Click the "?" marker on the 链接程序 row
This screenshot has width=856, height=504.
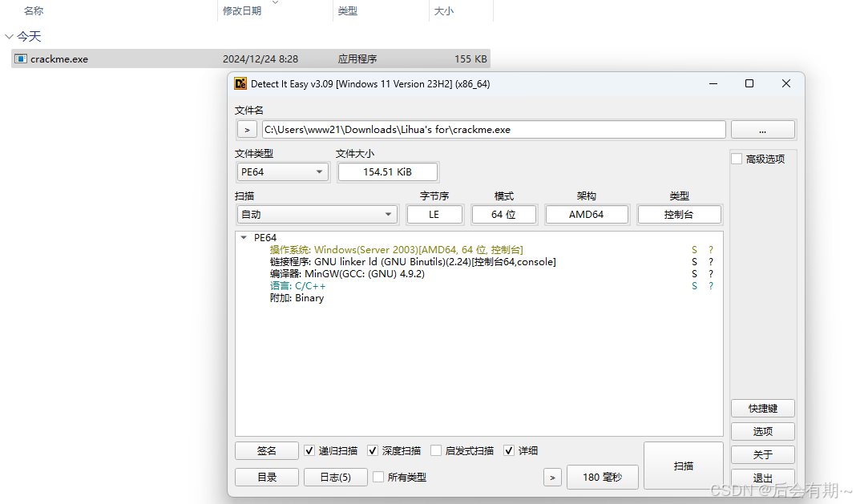click(709, 261)
